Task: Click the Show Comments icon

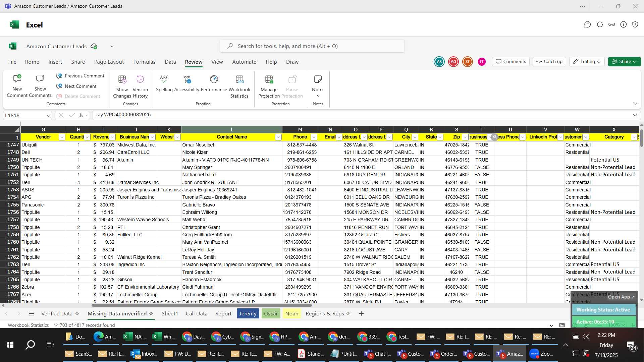Action: pos(40,86)
